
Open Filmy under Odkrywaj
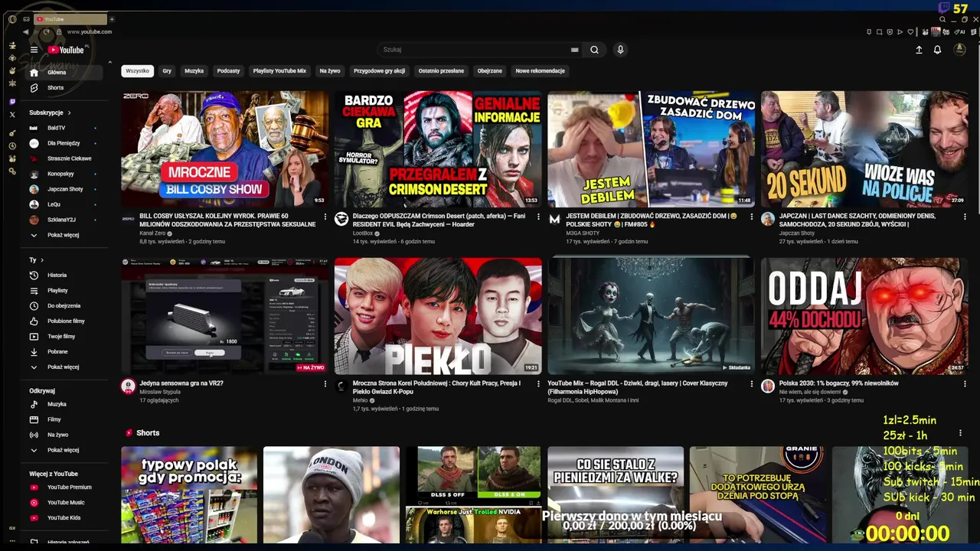point(64,419)
